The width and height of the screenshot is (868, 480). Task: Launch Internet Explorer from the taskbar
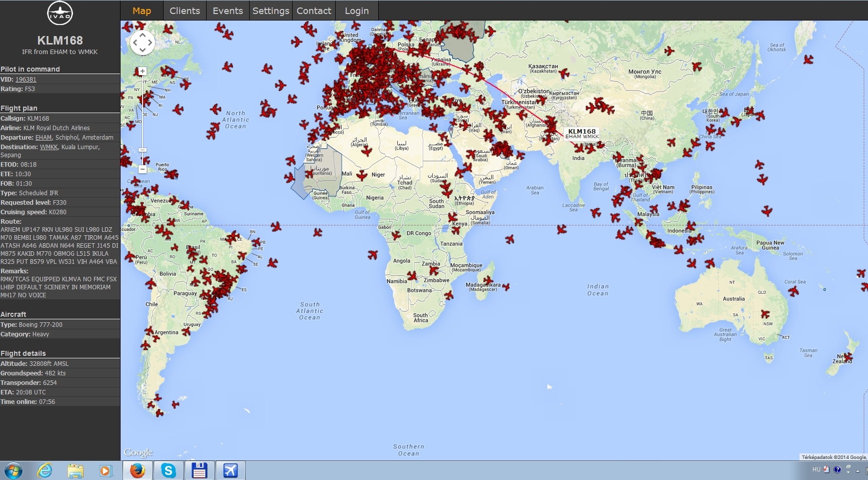[45, 470]
